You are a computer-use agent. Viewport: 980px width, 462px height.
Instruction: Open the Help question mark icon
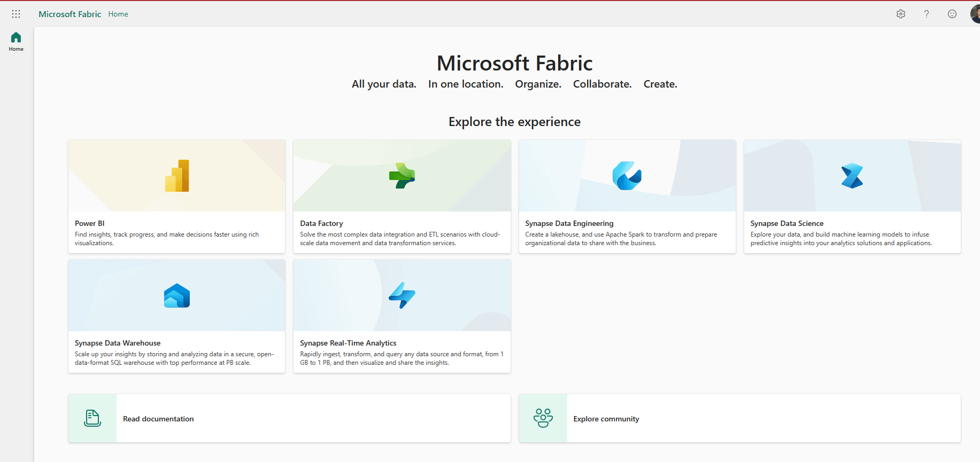927,14
